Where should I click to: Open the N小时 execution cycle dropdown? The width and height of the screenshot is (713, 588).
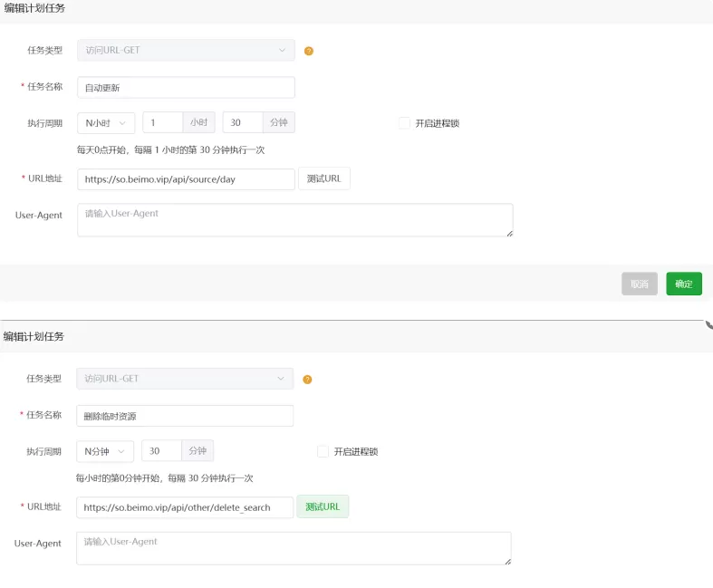[x=106, y=123]
